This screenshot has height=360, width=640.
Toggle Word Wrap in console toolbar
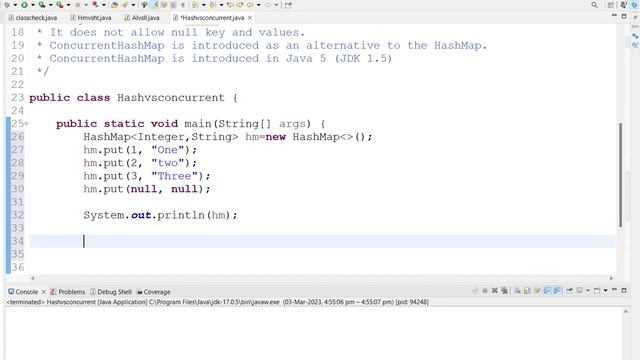[x=537, y=291]
